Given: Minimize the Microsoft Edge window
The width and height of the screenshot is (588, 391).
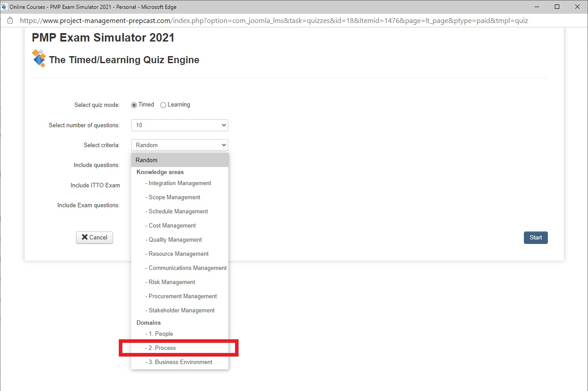Looking at the screenshot, I should click(537, 7).
